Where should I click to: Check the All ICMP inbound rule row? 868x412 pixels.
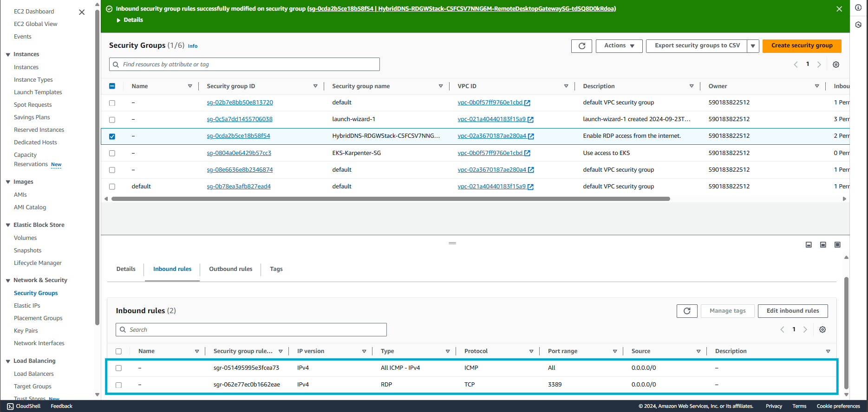(x=118, y=368)
